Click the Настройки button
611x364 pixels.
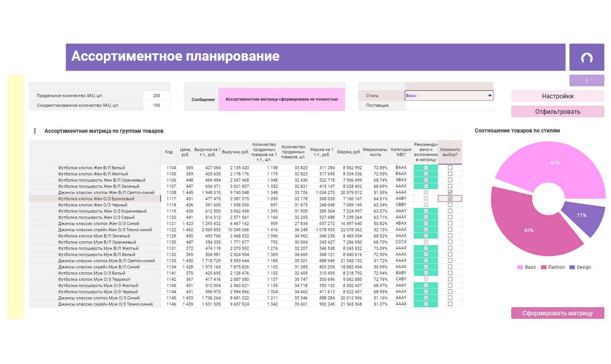[557, 96]
